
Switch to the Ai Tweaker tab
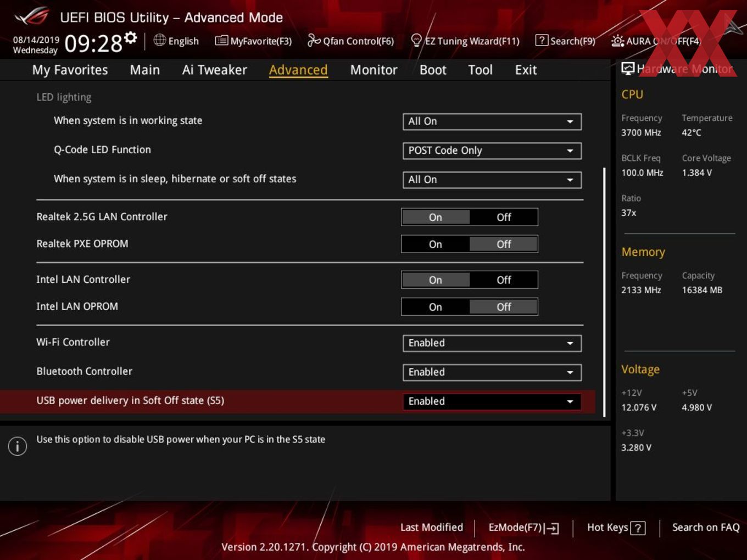pyautogui.click(x=215, y=70)
